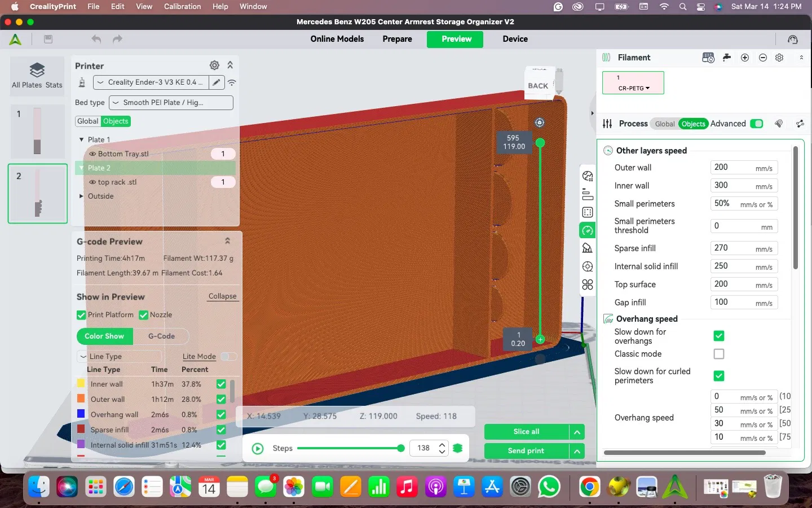The width and height of the screenshot is (812, 508).
Task: Click the faucet-shaped icon in the Filament header
Action: 727,58
